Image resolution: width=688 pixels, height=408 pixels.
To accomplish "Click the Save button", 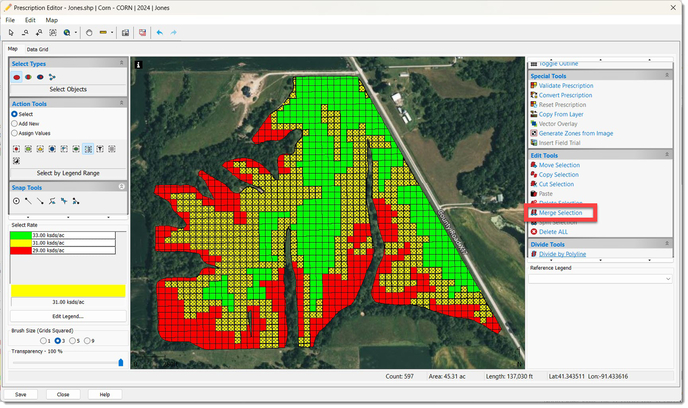I will pos(20,394).
